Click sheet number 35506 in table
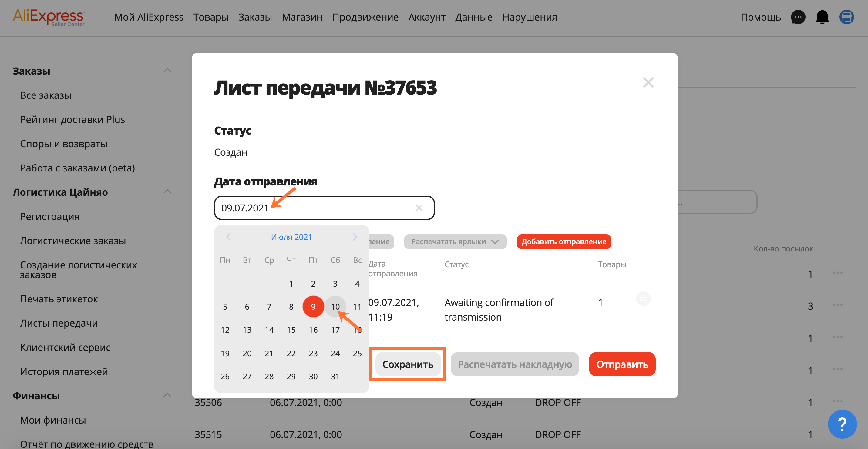 [208, 403]
